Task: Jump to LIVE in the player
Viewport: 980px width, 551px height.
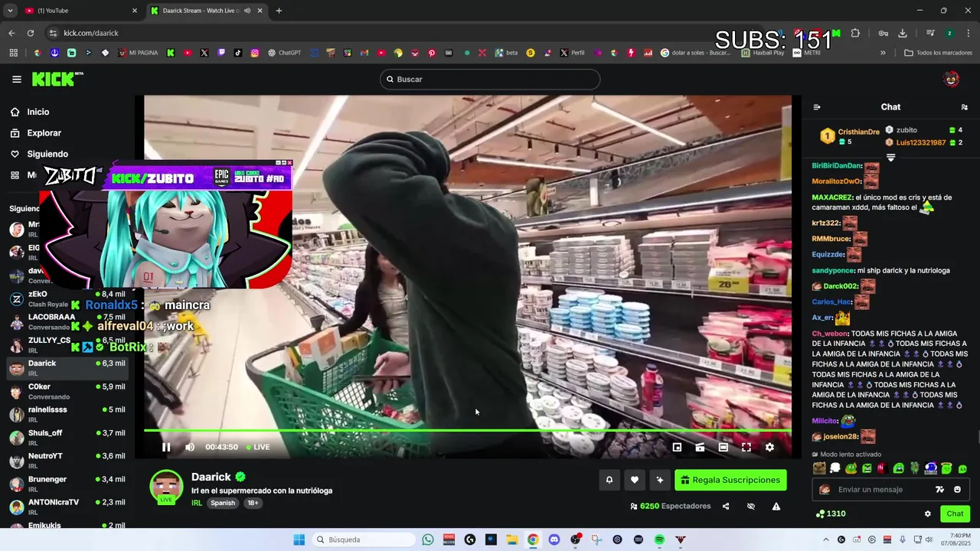Action: [258, 447]
